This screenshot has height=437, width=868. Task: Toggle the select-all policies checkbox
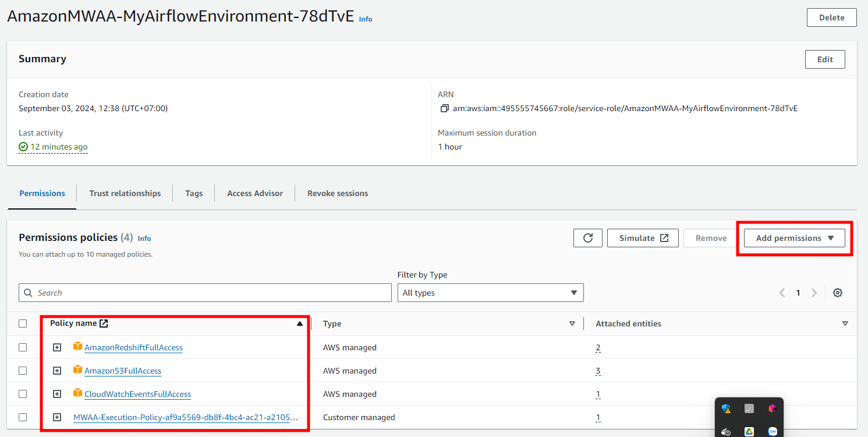pyautogui.click(x=23, y=324)
